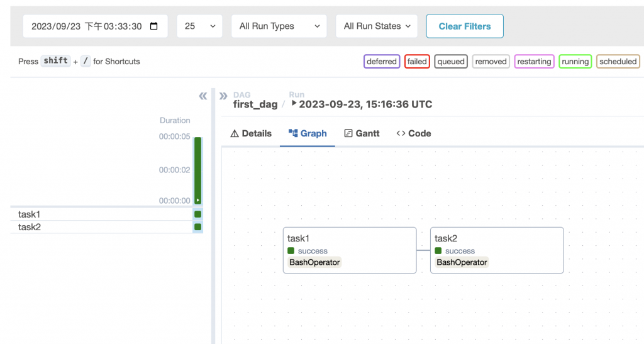644x344 pixels.
Task: Click the double right chevron beside DAG
Action: (x=223, y=96)
